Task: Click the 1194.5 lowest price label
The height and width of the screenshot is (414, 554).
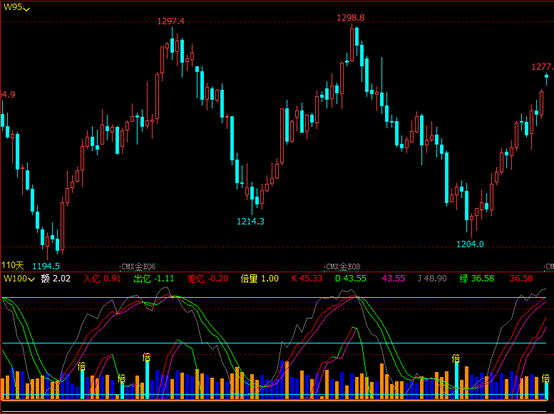Action: (46, 266)
